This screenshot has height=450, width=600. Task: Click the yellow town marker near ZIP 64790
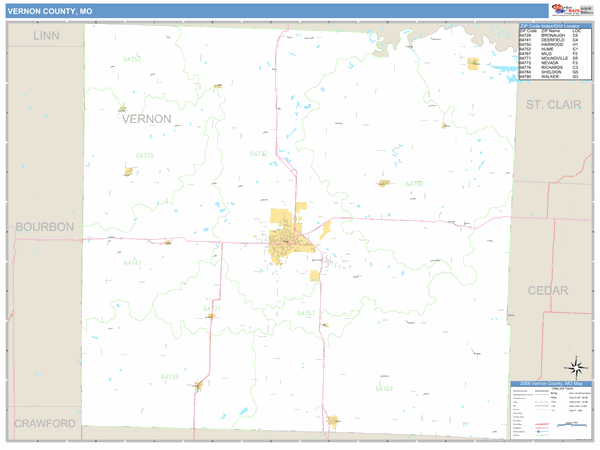pos(383,183)
